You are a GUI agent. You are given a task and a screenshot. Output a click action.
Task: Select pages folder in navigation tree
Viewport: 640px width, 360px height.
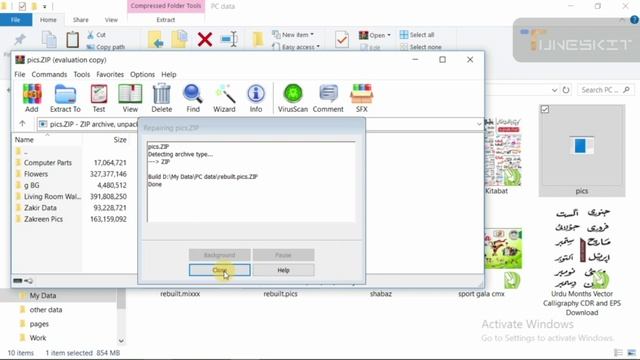[x=39, y=324]
